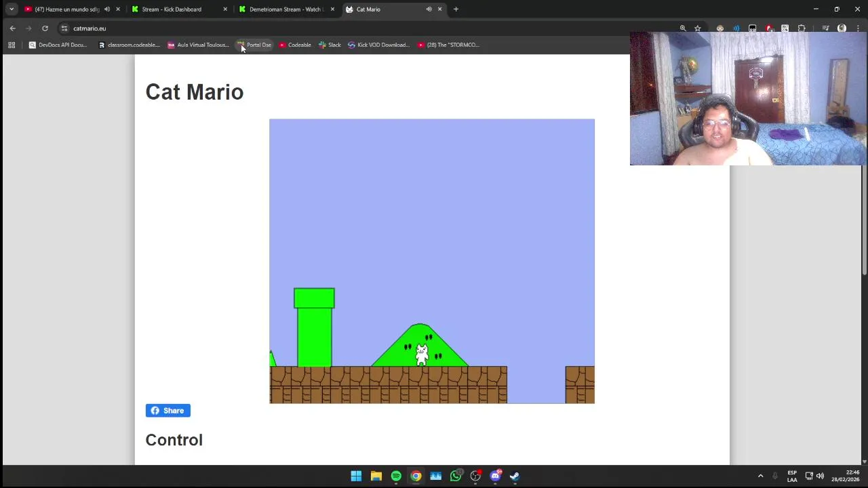This screenshot has height=488, width=868.
Task: Open WhatsApp from the taskbar
Action: pos(456,476)
